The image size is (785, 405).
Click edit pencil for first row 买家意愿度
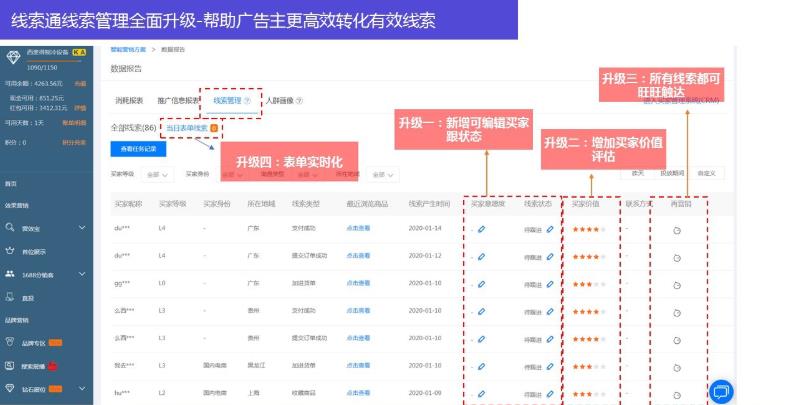click(x=482, y=229)
